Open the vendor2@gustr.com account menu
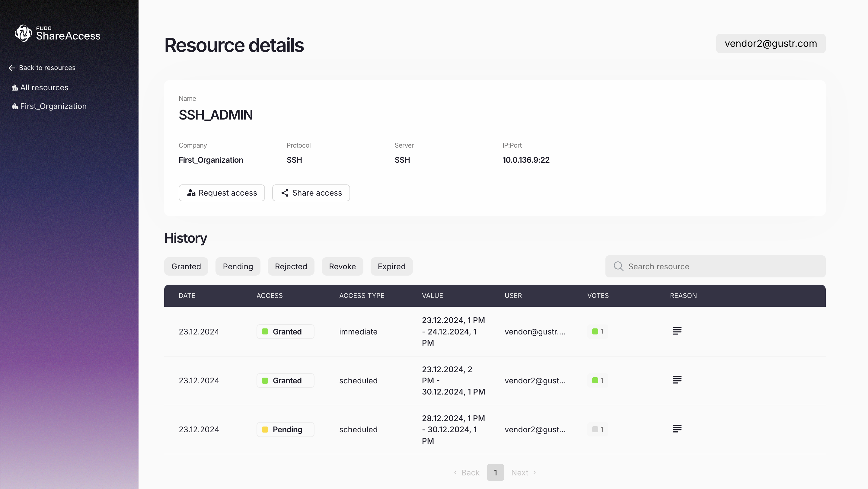 tap(771, 43)
